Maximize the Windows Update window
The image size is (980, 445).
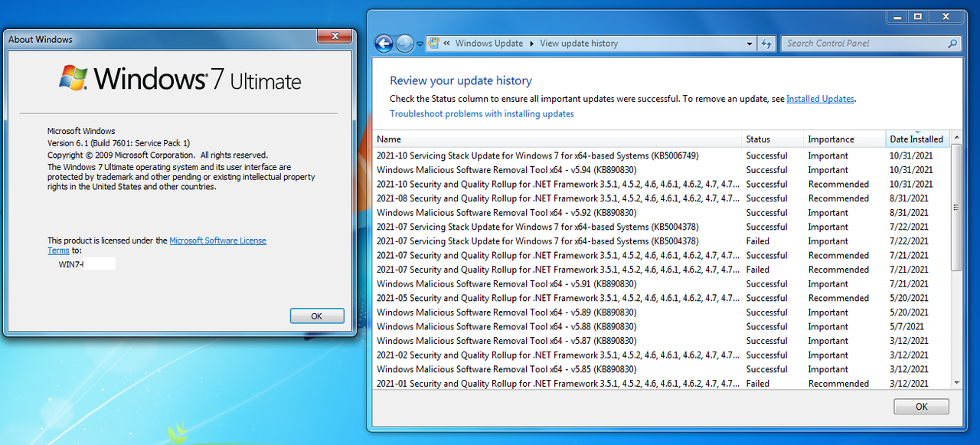[918, 16]
